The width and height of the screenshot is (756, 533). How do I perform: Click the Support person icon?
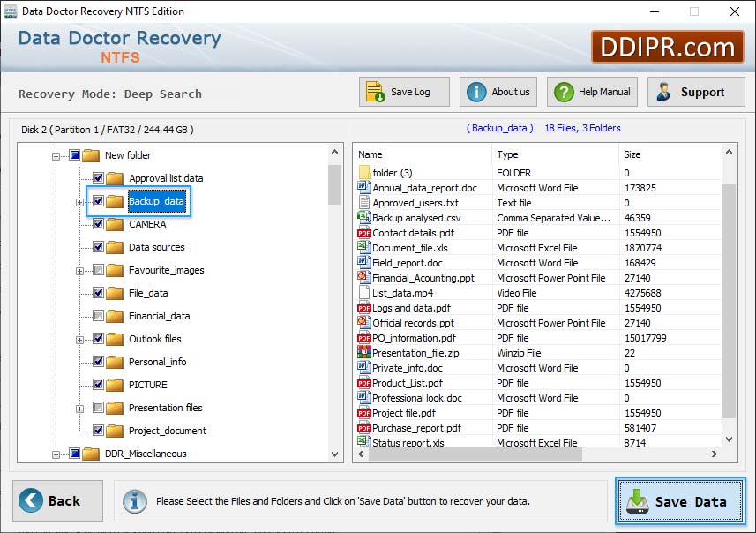[663, 92]
